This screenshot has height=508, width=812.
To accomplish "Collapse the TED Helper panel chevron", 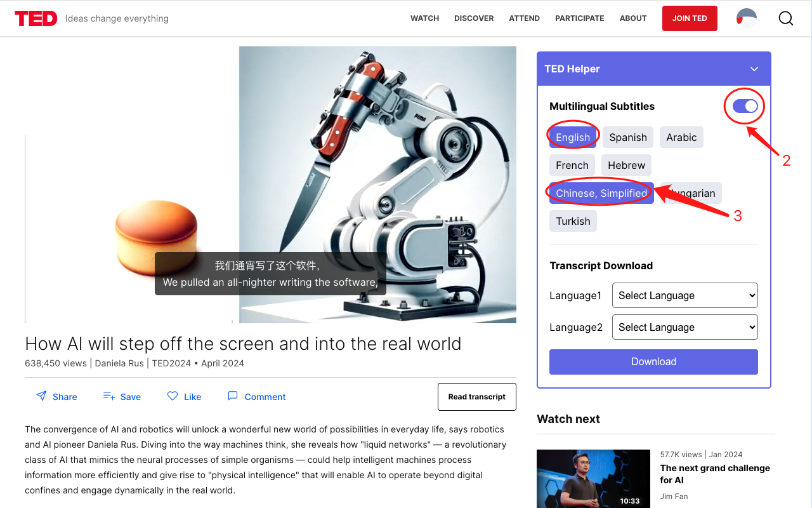I will point(754,69).
